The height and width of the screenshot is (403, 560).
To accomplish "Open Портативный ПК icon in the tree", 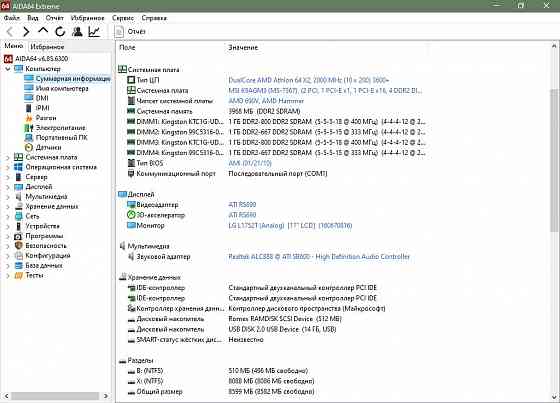I will [x=29, y=138].
